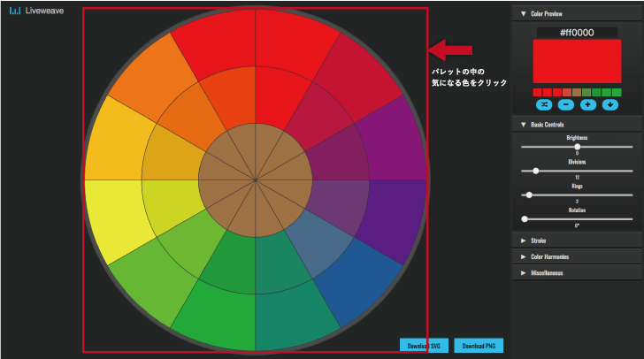Pick the outer ring light green segment

click(154, 281)
